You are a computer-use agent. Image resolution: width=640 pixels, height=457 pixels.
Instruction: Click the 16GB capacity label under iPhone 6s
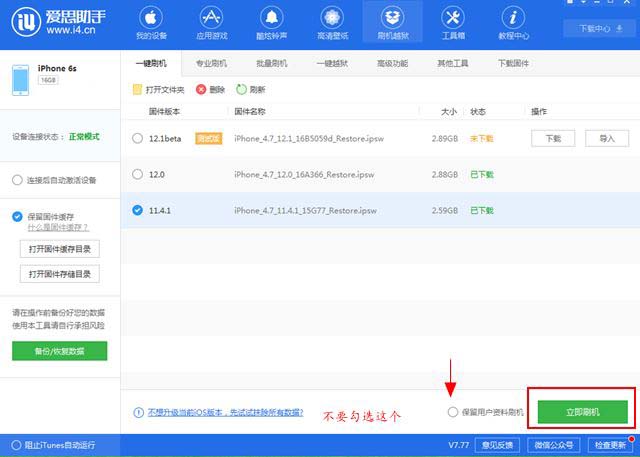pyautogui.click(x=48, y=80)
